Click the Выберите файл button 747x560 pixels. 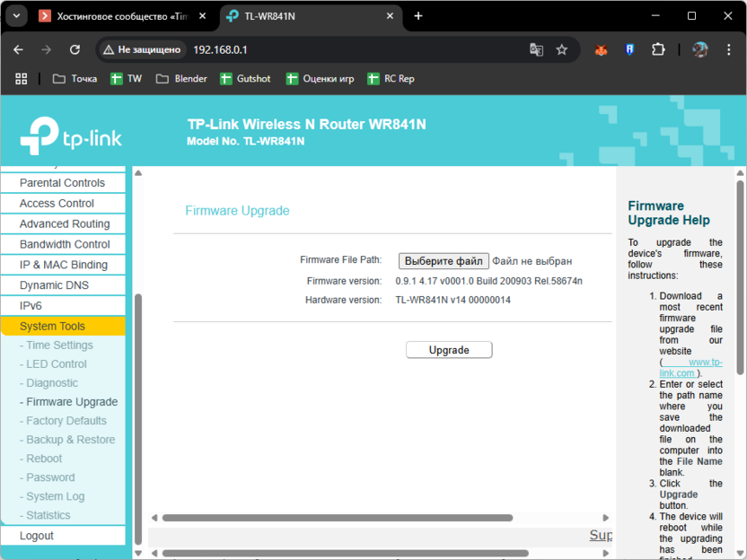coord(444,261)
